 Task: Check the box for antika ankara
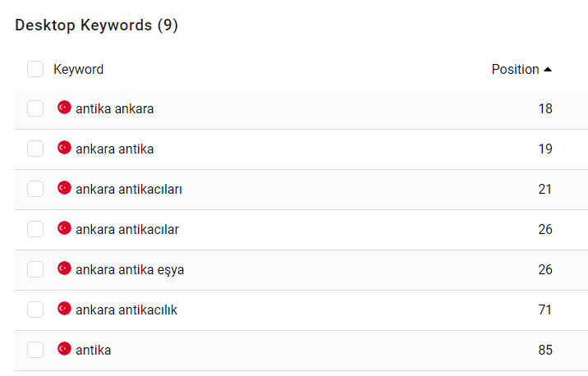(x=35, y=108)
